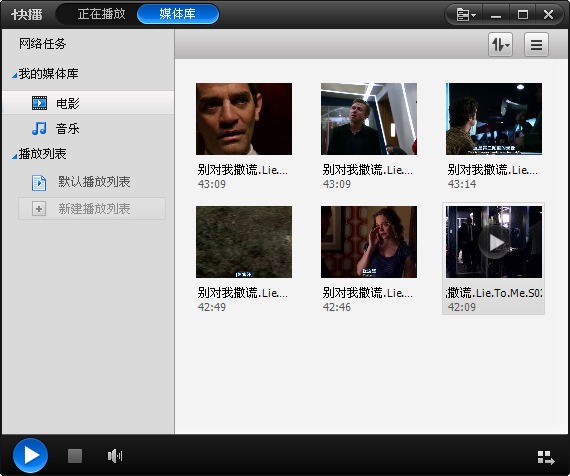Open the sort order dropdown
The image size is (570, 476).
[x=500, y=45]
